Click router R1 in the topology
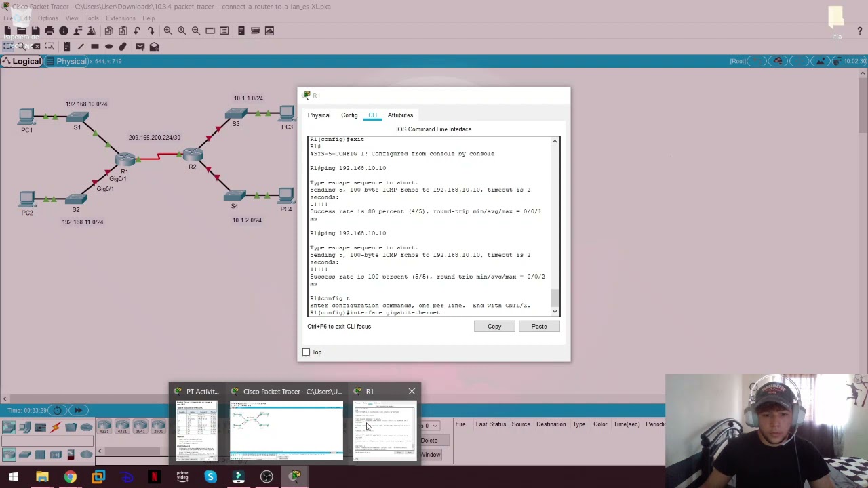Image resolution: width=868 pixels, height=488 pixels. click(125, 159)
